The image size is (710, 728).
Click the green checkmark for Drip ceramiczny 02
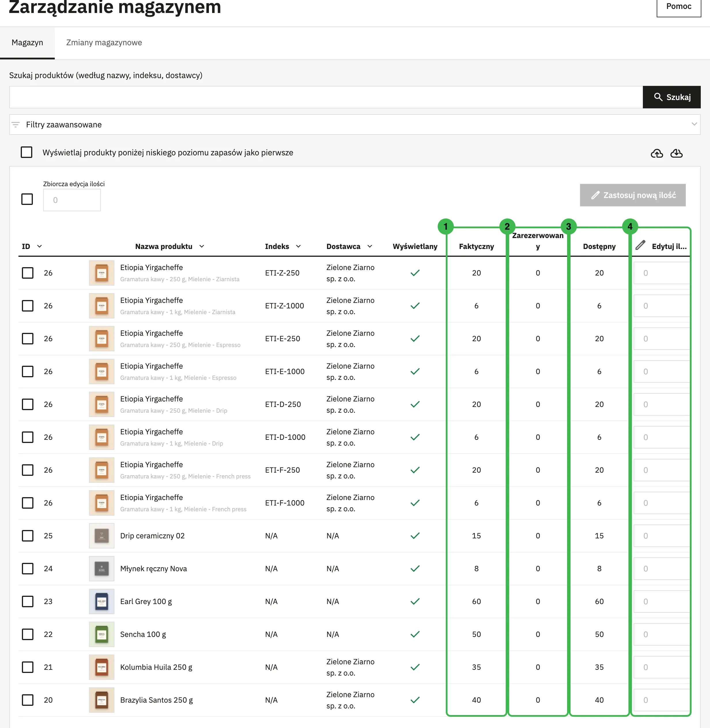tap(415, 535)
